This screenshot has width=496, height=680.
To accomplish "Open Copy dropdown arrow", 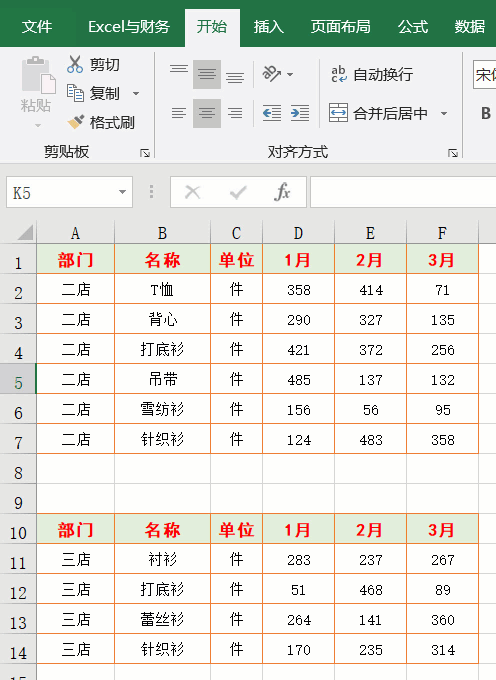I will click(136, 94).
